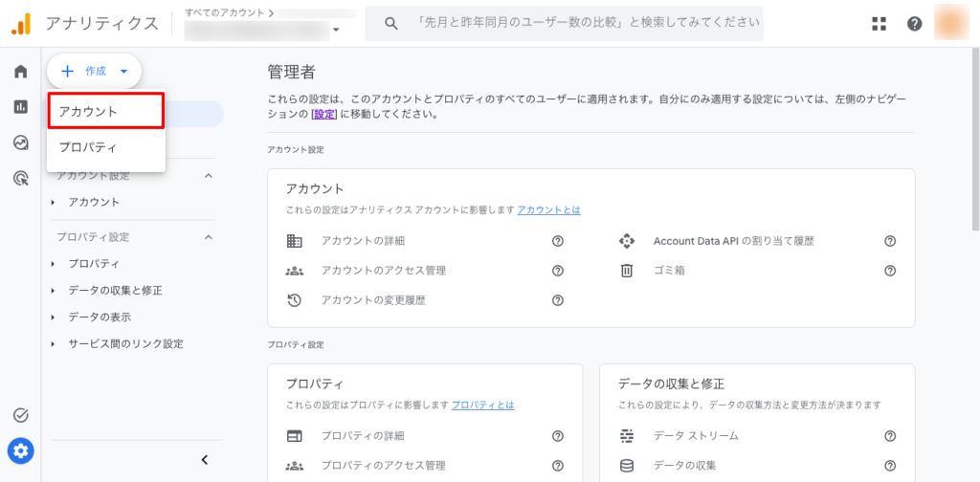
Task: Open the Advertising target icon
Action: click(x=20, y=178)
